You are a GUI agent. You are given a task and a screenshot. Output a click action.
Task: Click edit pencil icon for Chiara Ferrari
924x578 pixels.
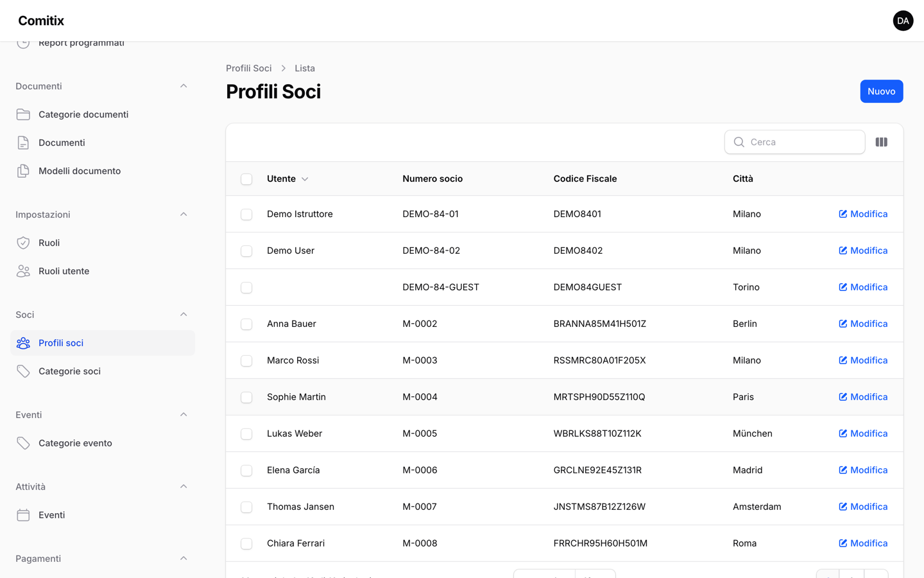[843, 543]
